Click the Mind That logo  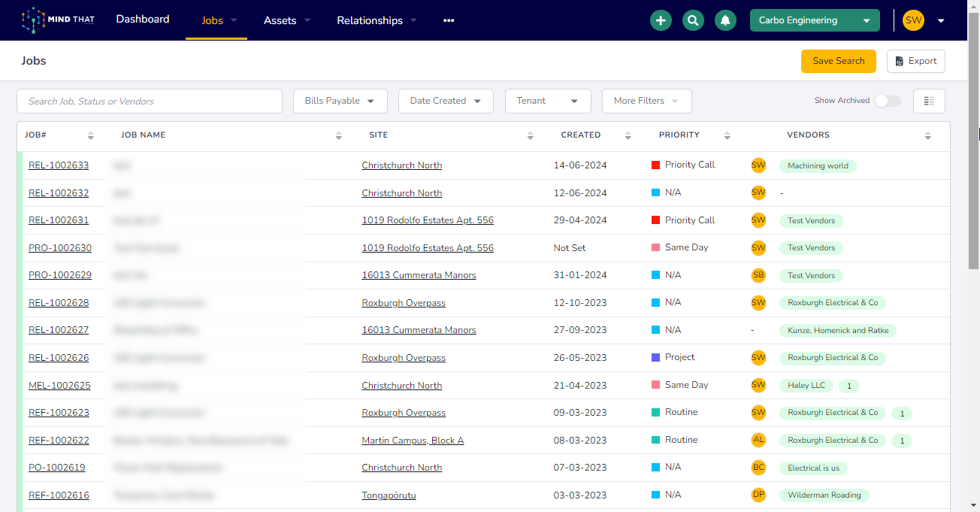tap(59, 20)
